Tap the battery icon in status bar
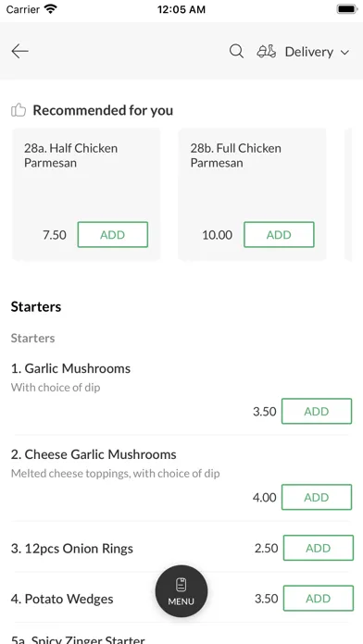 click(x=346, y=9)
